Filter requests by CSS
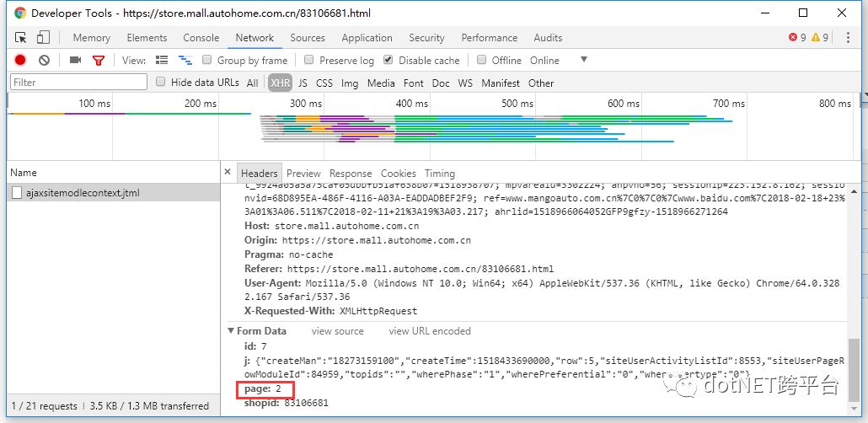Viewport: 868px width, 423px height. click(324, 83)
